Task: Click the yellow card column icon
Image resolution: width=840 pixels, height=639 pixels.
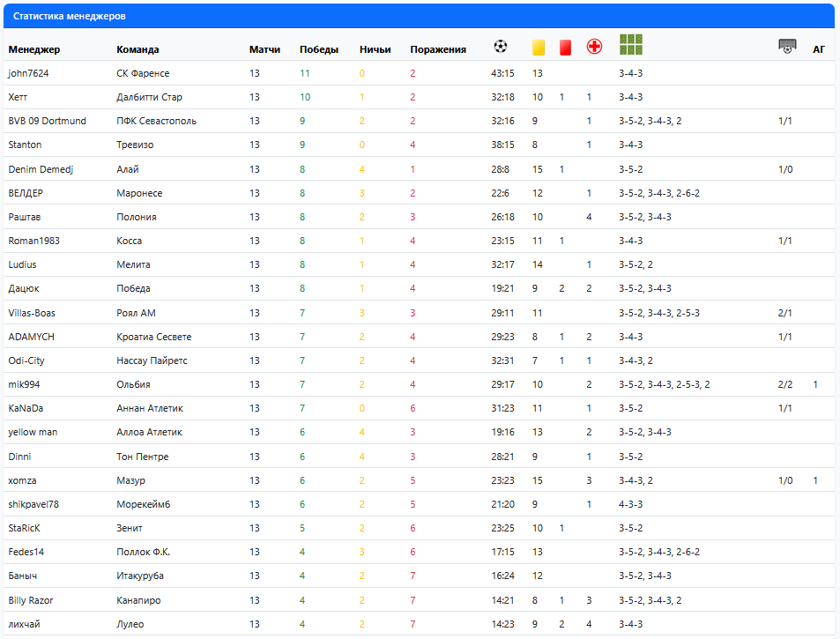Action: click(538, 48)
